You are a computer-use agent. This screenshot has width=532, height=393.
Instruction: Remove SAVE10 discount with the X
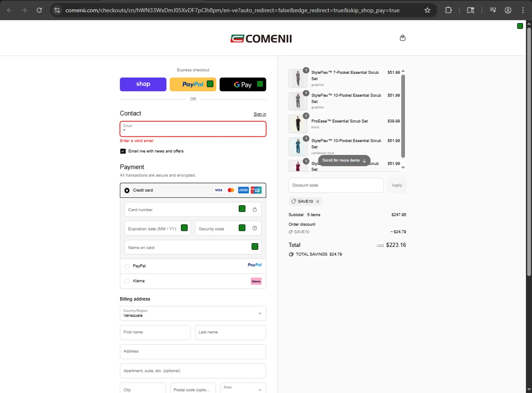(x=318, y=201)
